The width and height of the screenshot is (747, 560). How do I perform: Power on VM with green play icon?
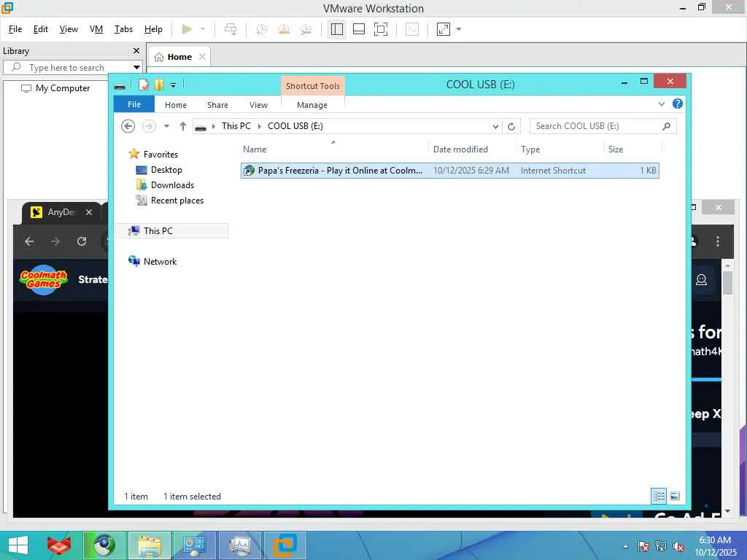(x=187, y=29)
